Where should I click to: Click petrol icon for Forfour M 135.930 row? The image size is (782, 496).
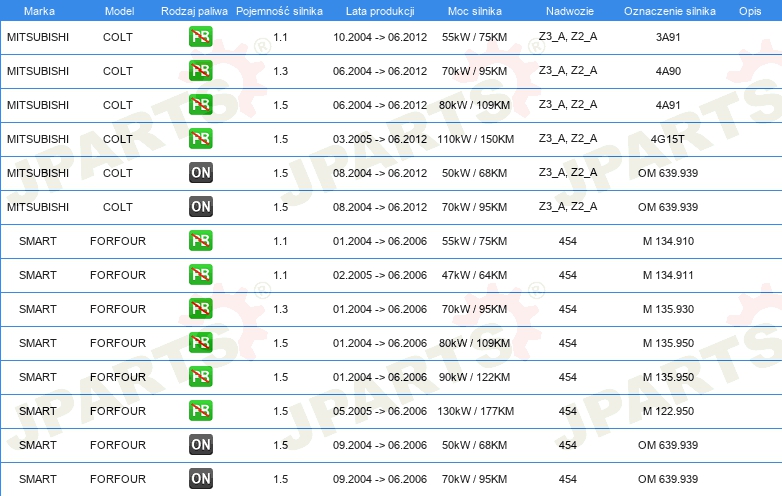coord(200,309)
